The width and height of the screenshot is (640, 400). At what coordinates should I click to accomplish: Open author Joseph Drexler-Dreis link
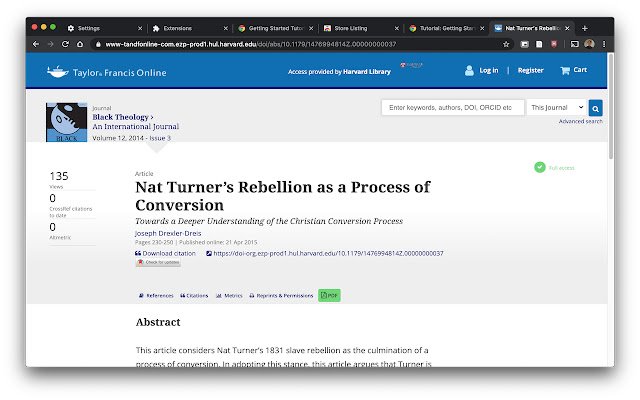click(x=168, y=233)
